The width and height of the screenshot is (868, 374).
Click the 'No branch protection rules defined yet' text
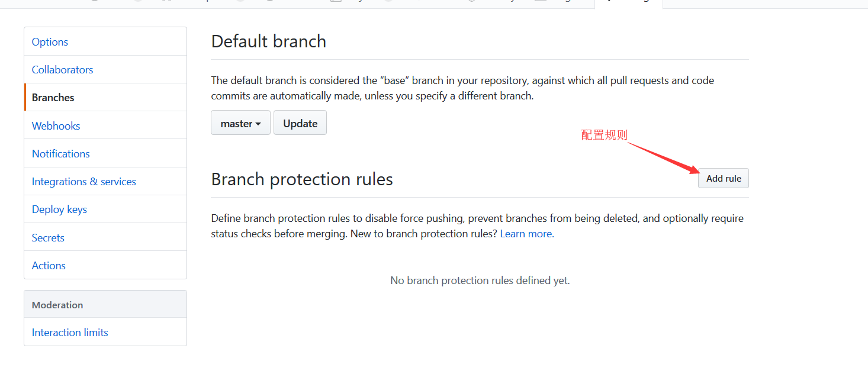click(480, 280)
